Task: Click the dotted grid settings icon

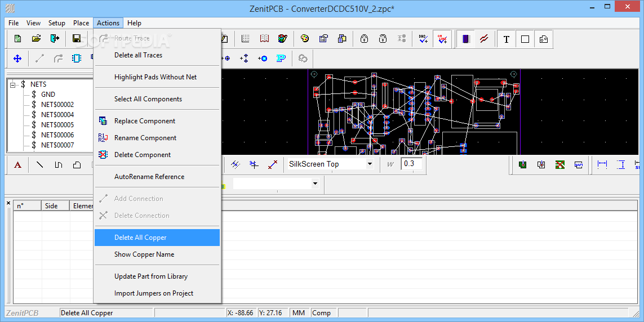Action: (x=246, y=38)
